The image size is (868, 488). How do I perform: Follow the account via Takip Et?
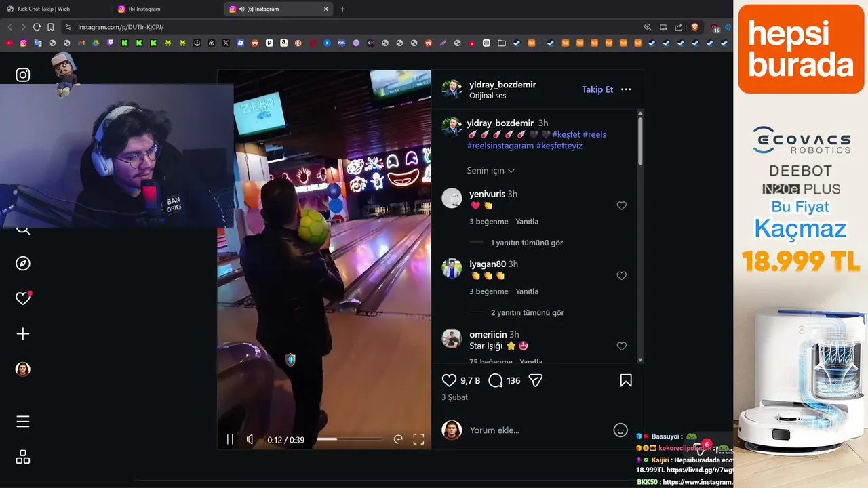tap(597, 89)
